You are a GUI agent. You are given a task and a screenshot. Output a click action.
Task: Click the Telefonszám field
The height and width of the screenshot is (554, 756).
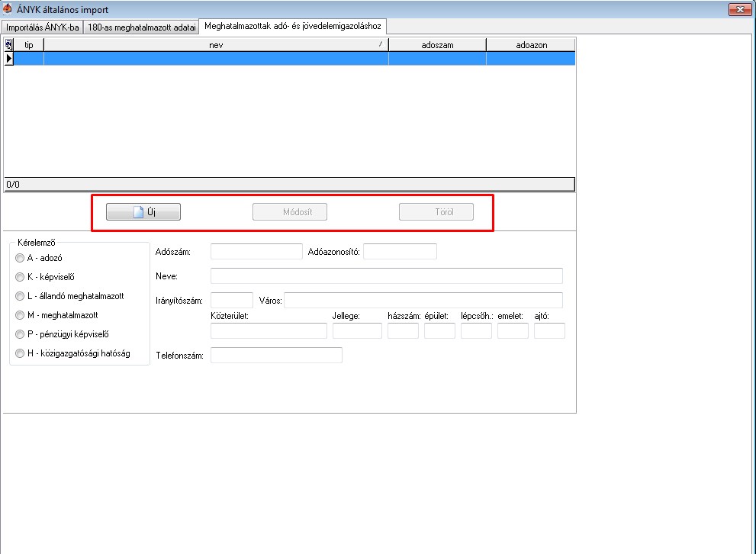pos(276,356)
